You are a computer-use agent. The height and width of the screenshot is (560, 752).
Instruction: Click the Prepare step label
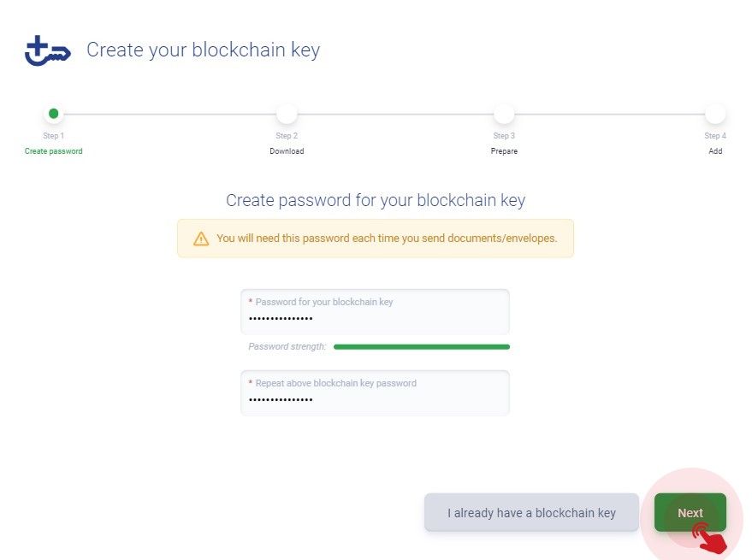pos(504,151)
